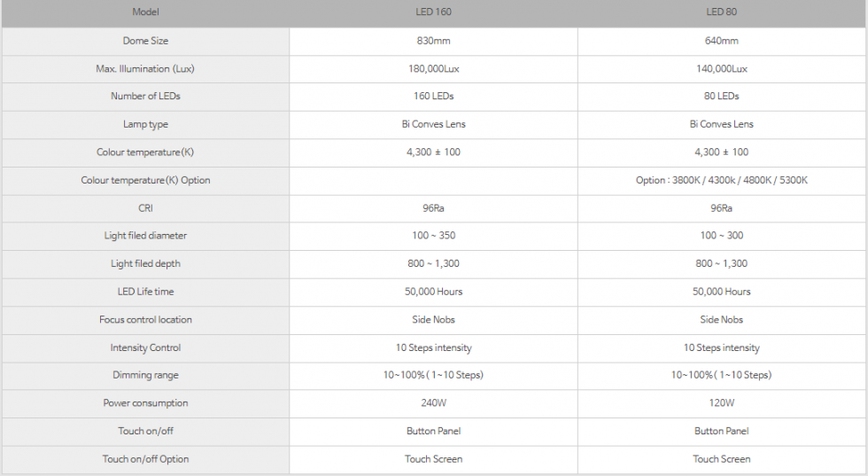Click the "Model" header cell

[x=145, y=12]
